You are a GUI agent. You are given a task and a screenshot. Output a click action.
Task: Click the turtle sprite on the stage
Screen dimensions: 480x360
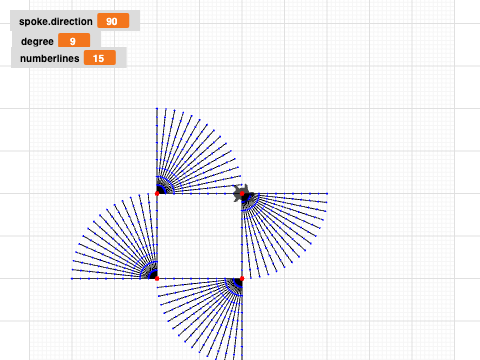tap(243, 193)
